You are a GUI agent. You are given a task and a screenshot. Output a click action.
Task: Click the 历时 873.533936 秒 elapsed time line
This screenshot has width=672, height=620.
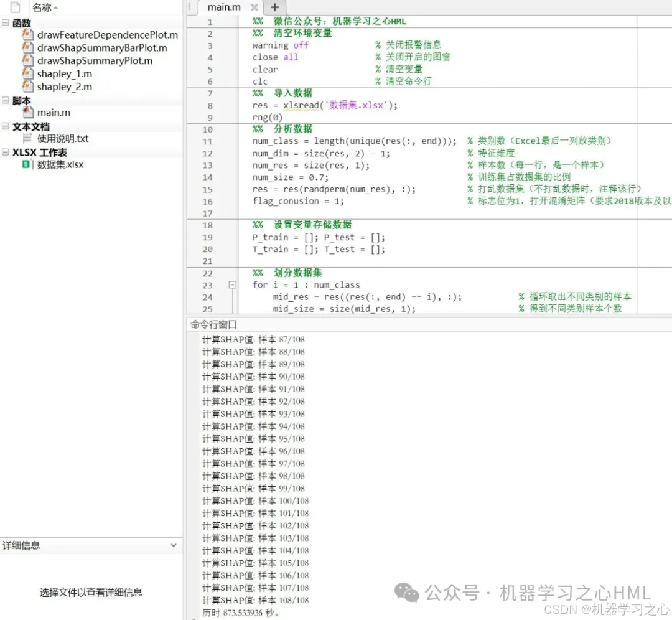pyautogui.click(x=240, y=613)
